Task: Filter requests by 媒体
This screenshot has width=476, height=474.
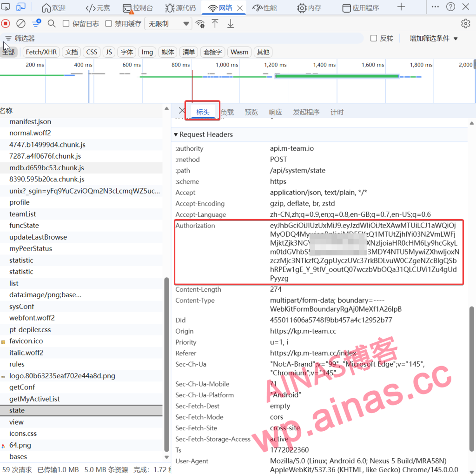Action: pos(168,52)
